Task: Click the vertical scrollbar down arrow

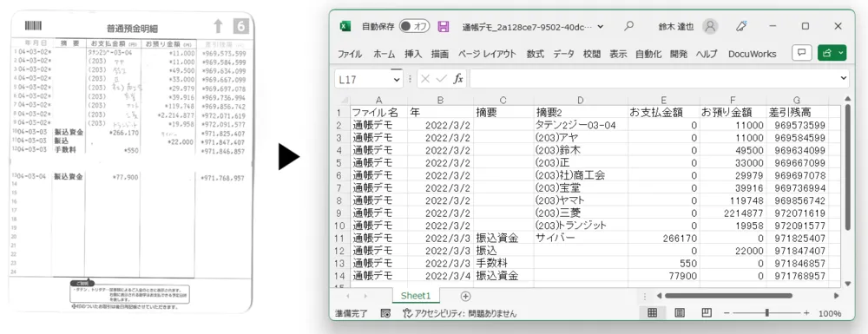Action: coord(847,283)
